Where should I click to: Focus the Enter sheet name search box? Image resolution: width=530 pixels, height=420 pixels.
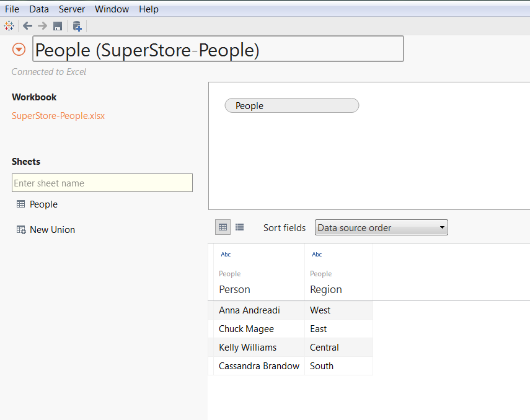(102, 183)
